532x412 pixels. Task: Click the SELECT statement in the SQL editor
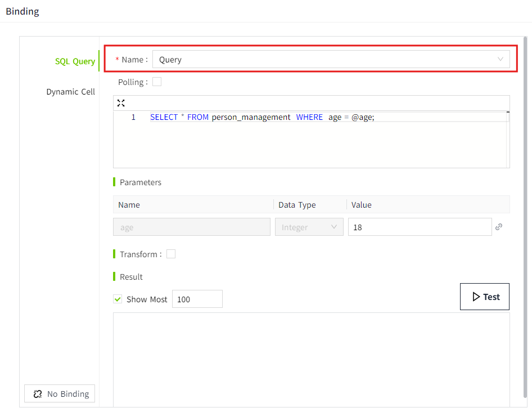tap(262, 118)
